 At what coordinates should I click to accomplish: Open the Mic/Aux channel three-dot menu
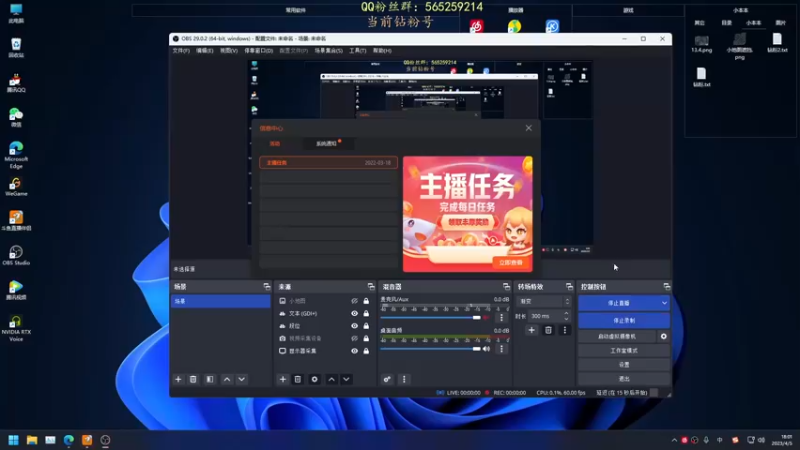coord(502,317)
